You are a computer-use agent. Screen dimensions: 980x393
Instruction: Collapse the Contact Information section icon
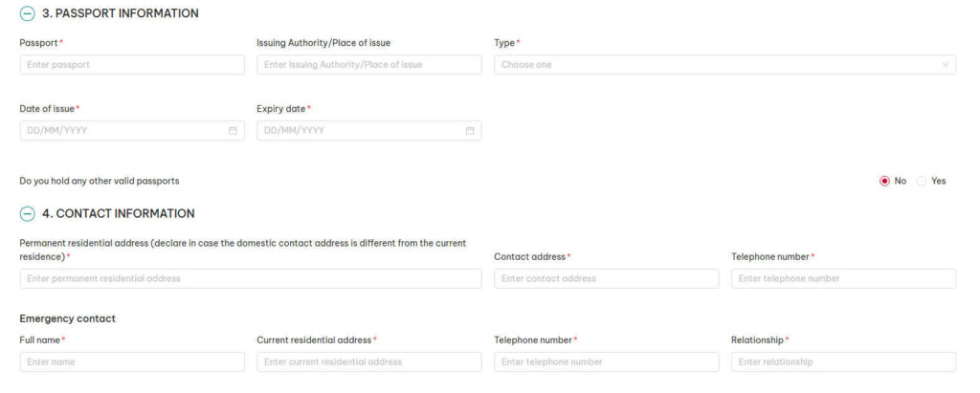click(x=27, y=214)
